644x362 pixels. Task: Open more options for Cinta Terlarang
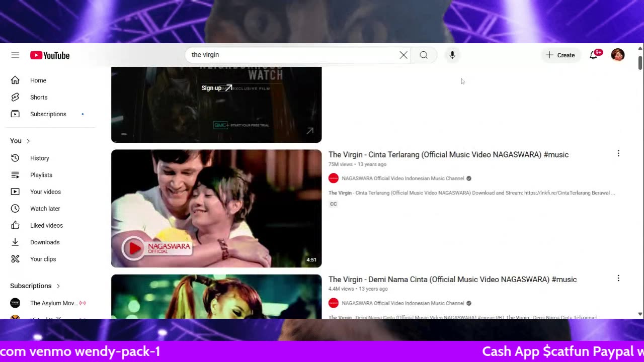click(x=618, y=154)
